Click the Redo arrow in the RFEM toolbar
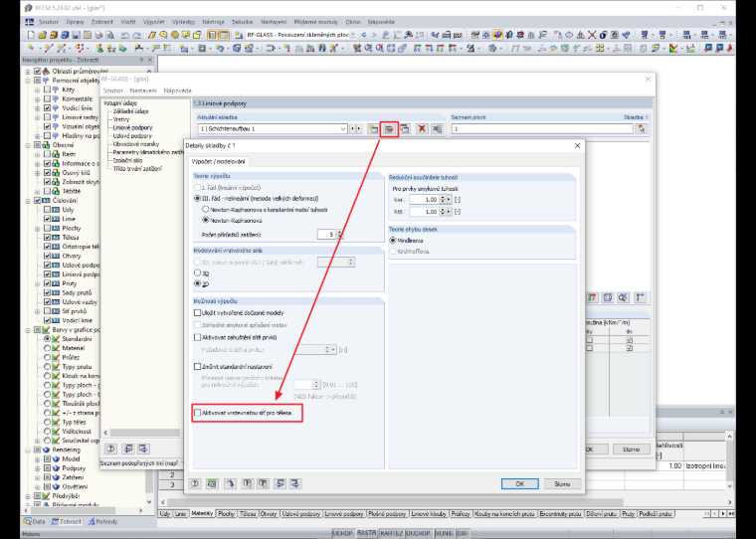 pyautogui.click(x=136, y=35)
